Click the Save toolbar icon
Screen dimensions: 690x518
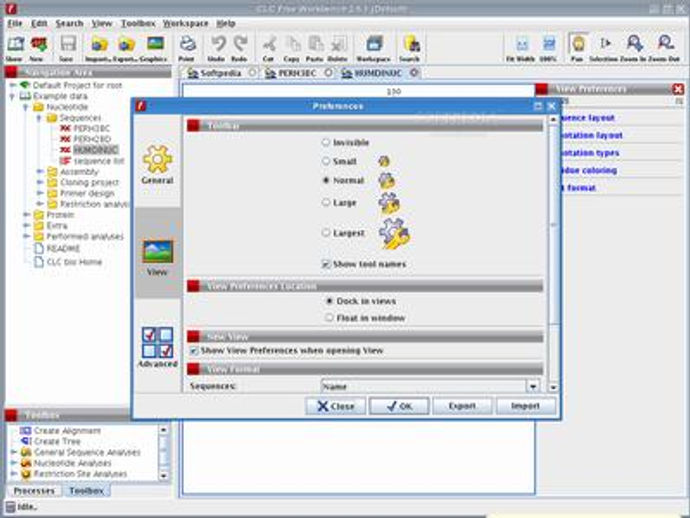[67, 48]
